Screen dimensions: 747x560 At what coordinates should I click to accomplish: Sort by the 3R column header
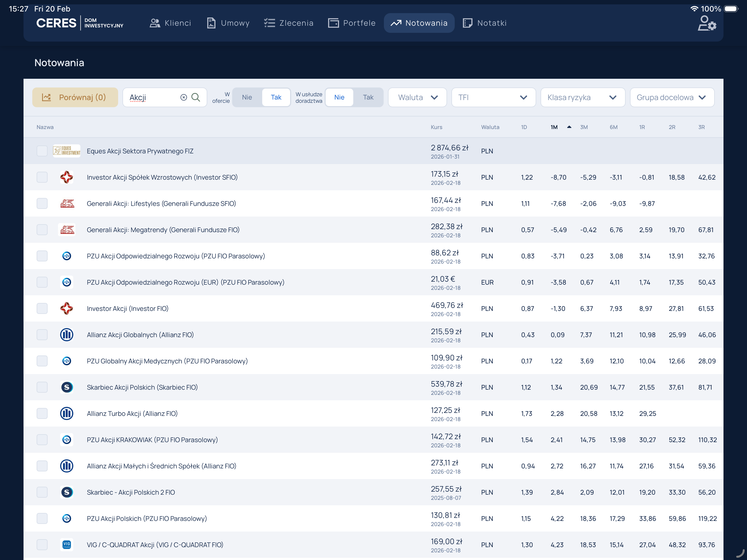[x=701, y=127]
